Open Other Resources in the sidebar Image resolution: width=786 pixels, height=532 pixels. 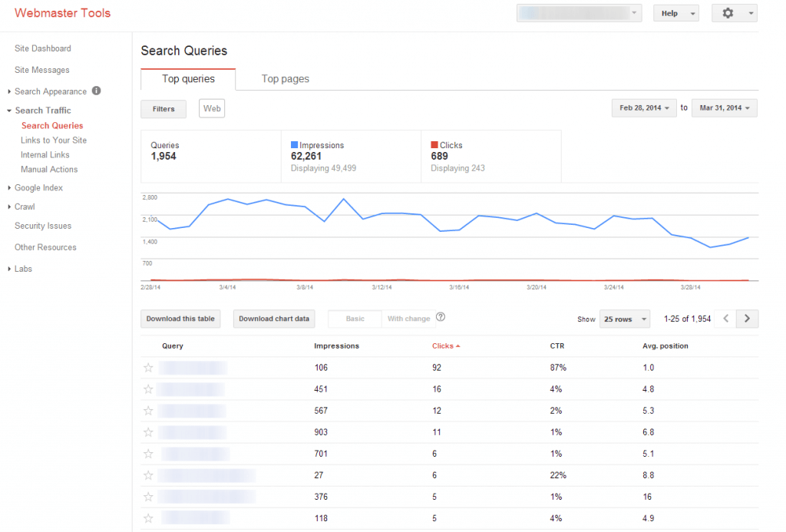[x=45, y=248]
